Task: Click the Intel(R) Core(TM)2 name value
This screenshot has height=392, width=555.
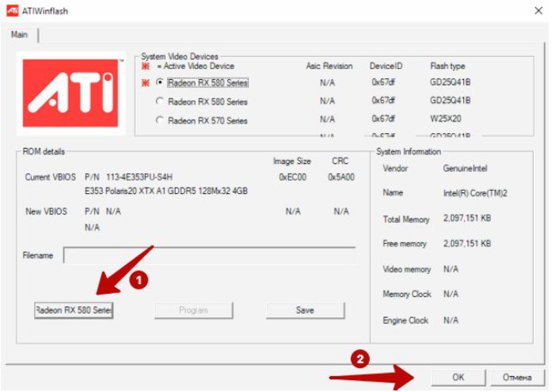Action: (x=475, y=193)
